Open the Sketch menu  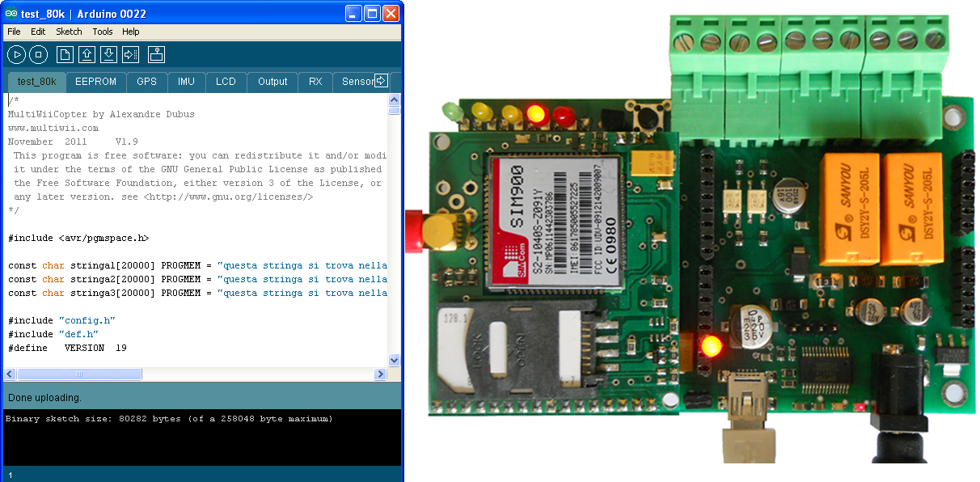pyautogui.click(x=69, y=32)
